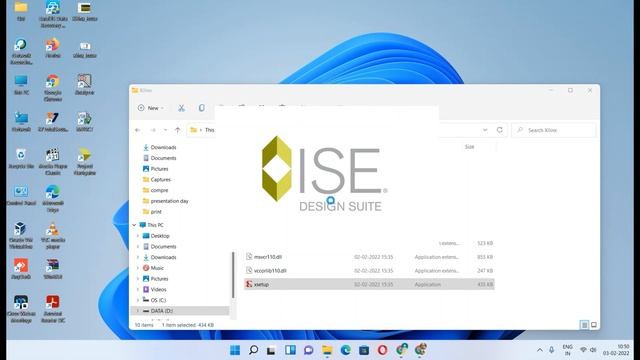640x360 pixels.
Task: Open the AnyDesk desktop shortcut
Action: tap(21, 269)
